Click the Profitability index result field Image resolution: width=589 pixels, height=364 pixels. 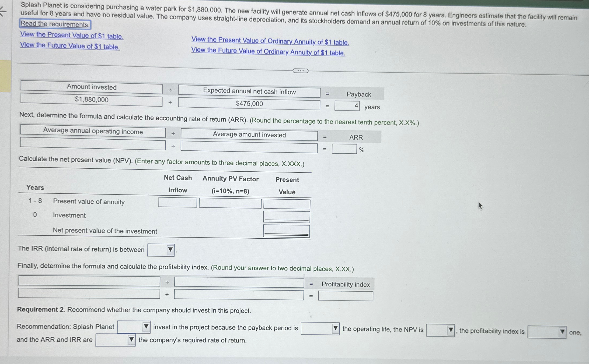345,296
